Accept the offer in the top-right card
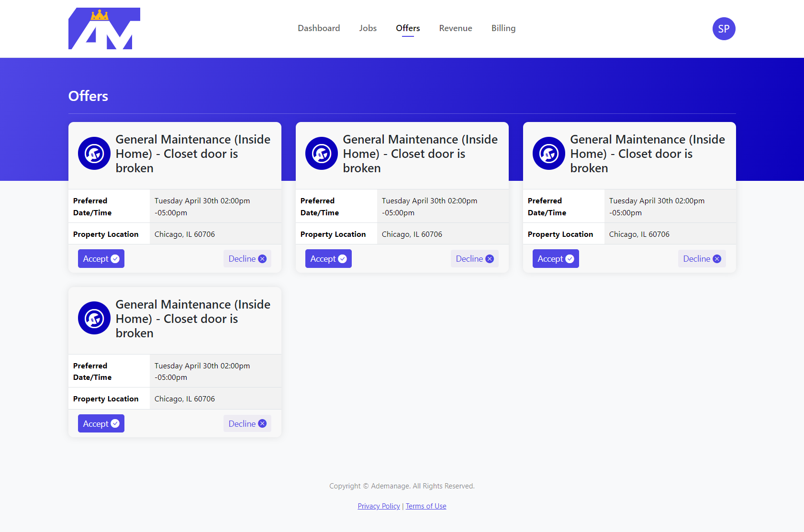The width and height of the screenshot is (804, 532). 556,259
